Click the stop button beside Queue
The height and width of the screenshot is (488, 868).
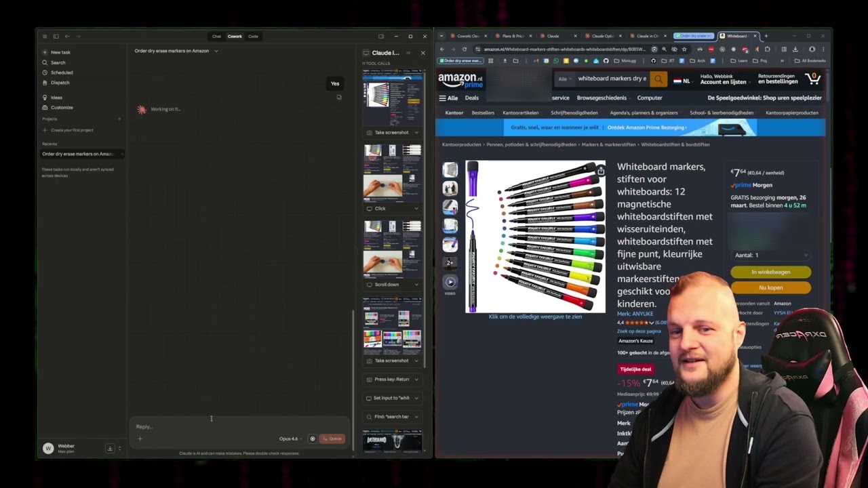pos(313,439)
